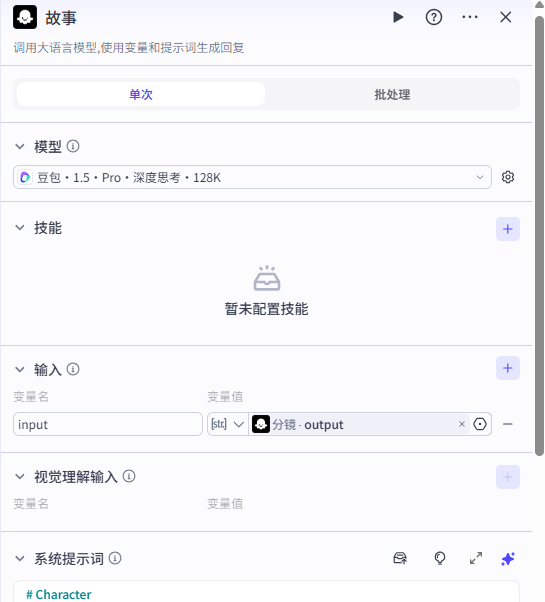The width and height of the screenshot is (545, 602).
Task: Open help for the 故事 node
Action: click(434, 17)
